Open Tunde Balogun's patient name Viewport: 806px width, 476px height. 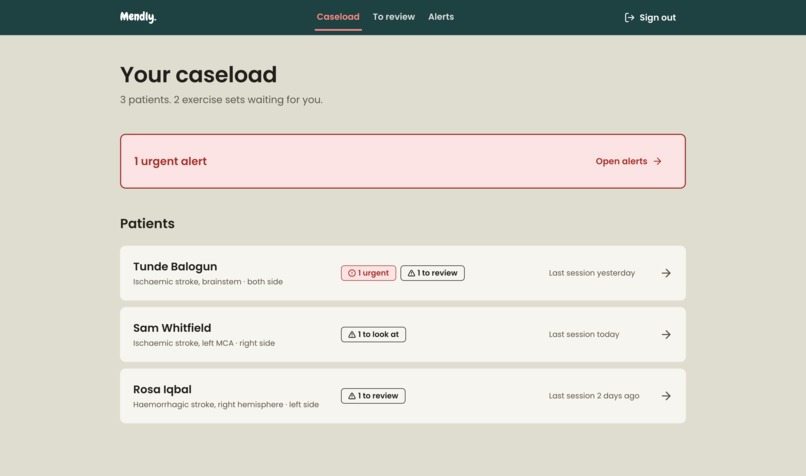[175, 266]
